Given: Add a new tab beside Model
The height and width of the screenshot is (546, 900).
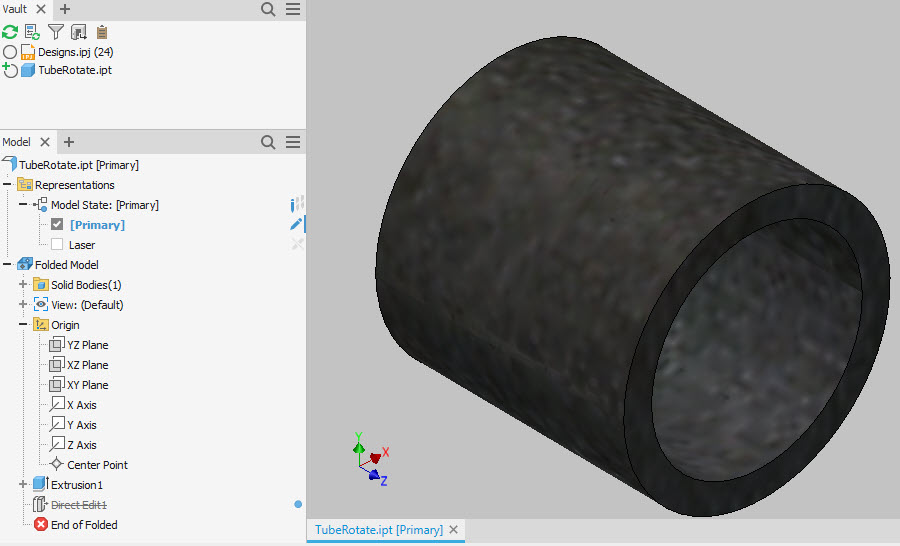Looking at the screenshot, I should 69,142.
